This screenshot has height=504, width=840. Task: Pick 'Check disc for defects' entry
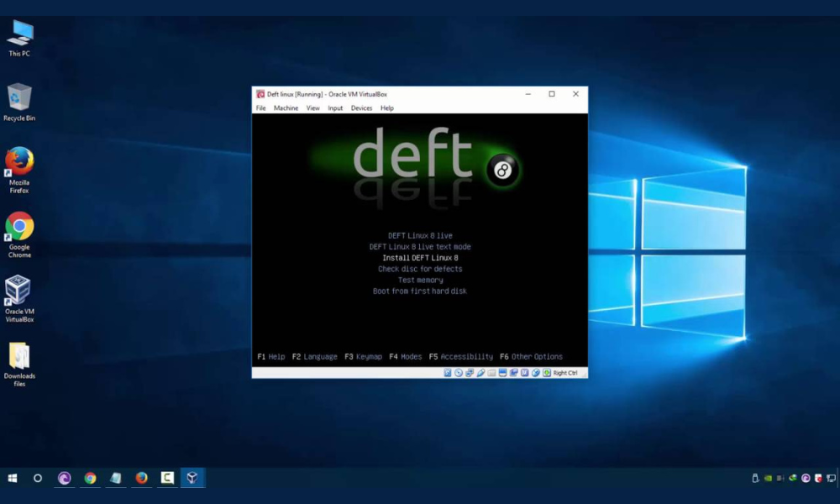[420, 269]
